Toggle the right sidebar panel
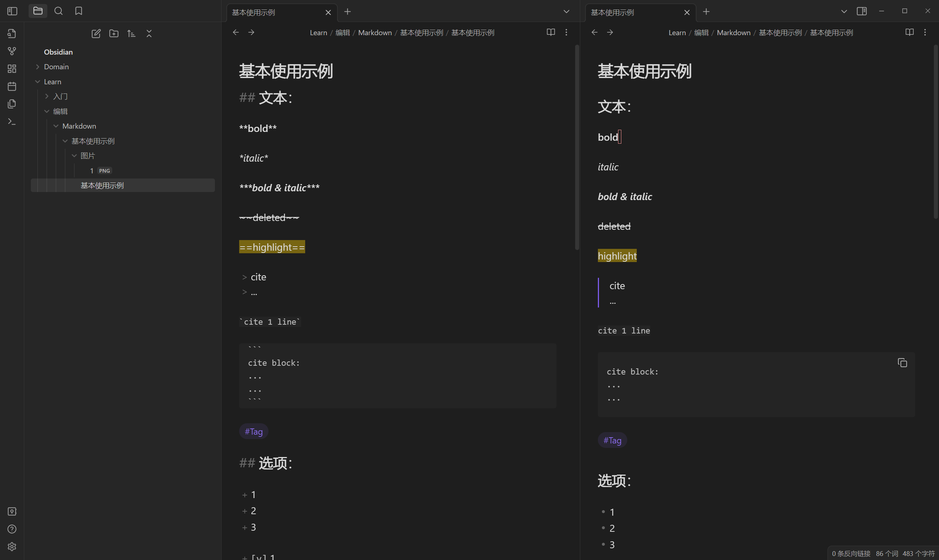Viewport: 939px width, 560px height. click(862, 11)
